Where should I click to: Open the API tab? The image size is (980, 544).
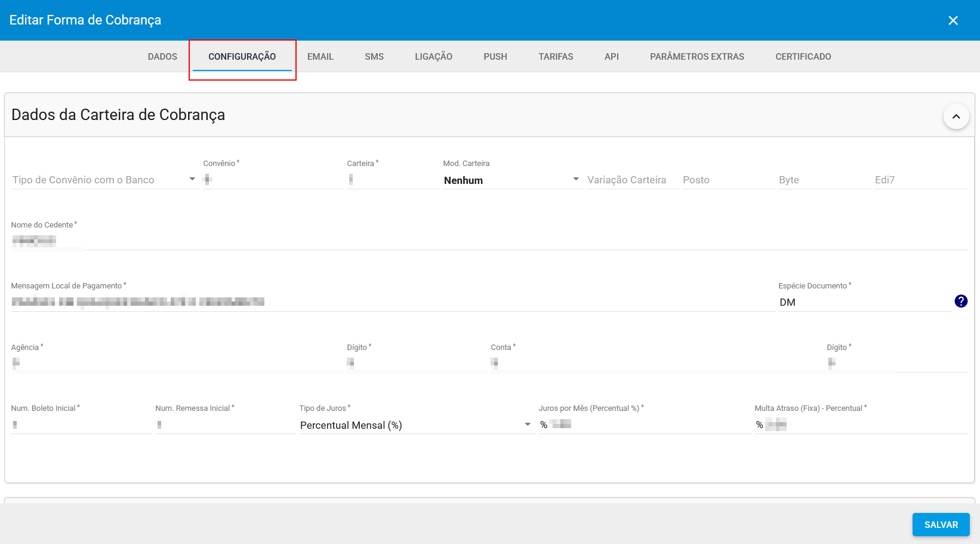click(x=611, y=57)
